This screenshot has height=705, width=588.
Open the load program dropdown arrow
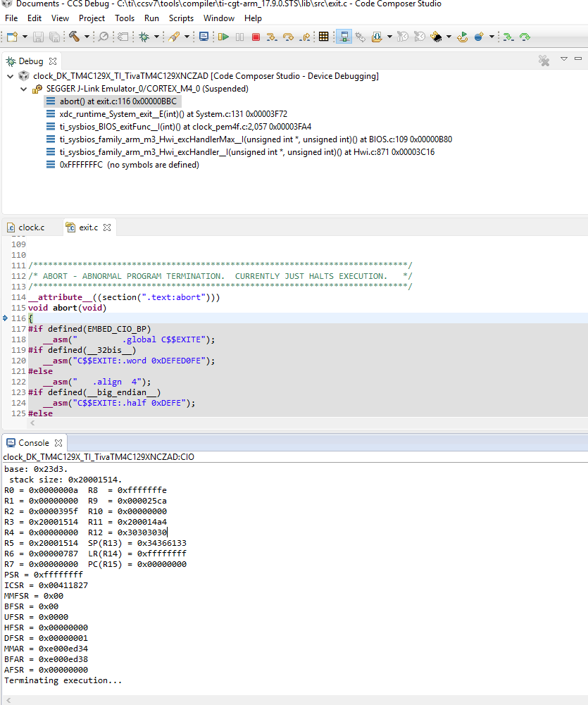(x=389, y=37)
